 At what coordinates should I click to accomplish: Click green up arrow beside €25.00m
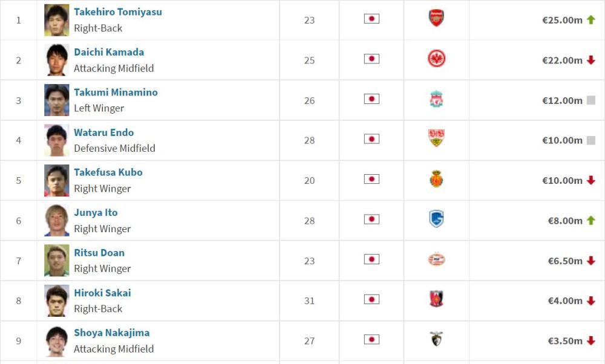(590, 20)
